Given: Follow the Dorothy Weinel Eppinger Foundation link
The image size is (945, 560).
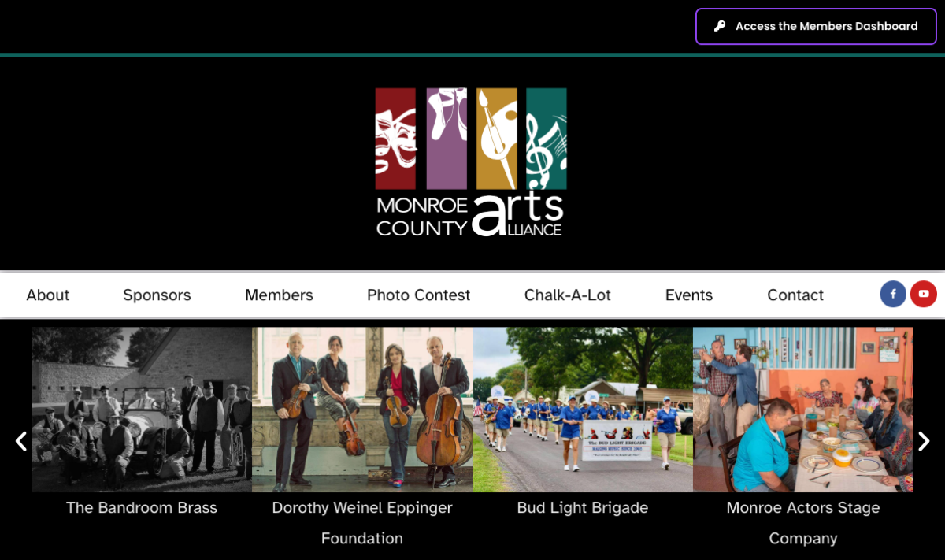Looking at the screenshot, I should (x=362, y=523).
